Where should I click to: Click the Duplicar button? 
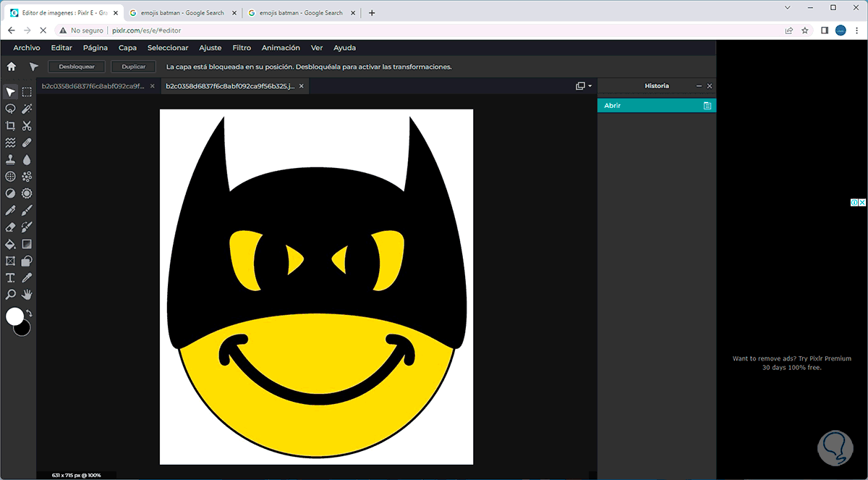(133, 67)
